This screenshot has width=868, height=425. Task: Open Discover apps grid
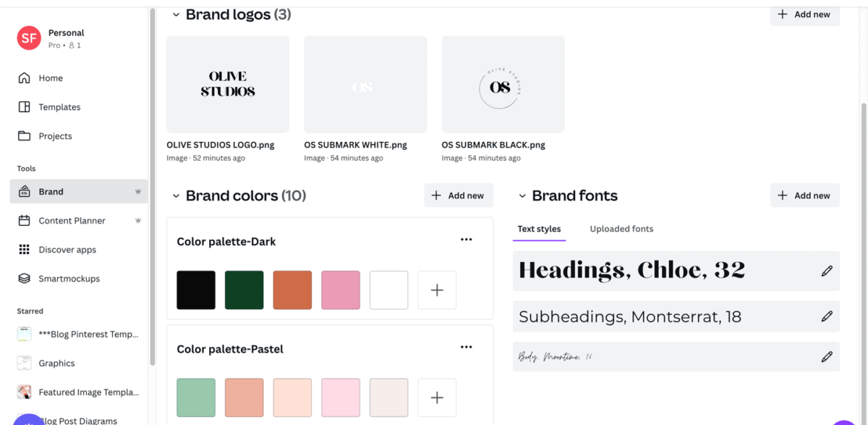pos(78,250)
